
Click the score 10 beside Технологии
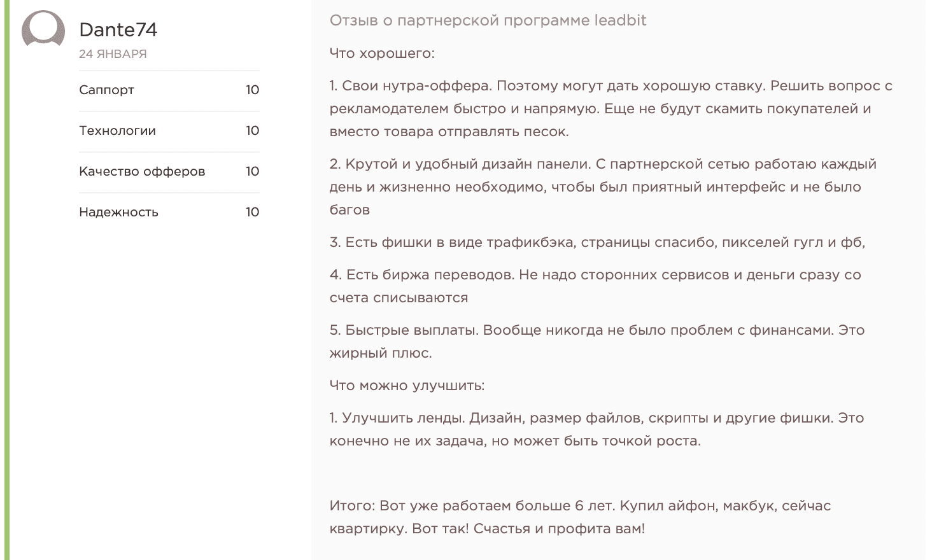[253, 130]
